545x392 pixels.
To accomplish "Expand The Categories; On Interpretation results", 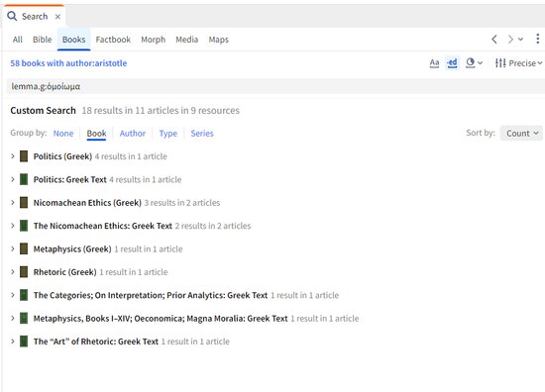I will [13, 295].
